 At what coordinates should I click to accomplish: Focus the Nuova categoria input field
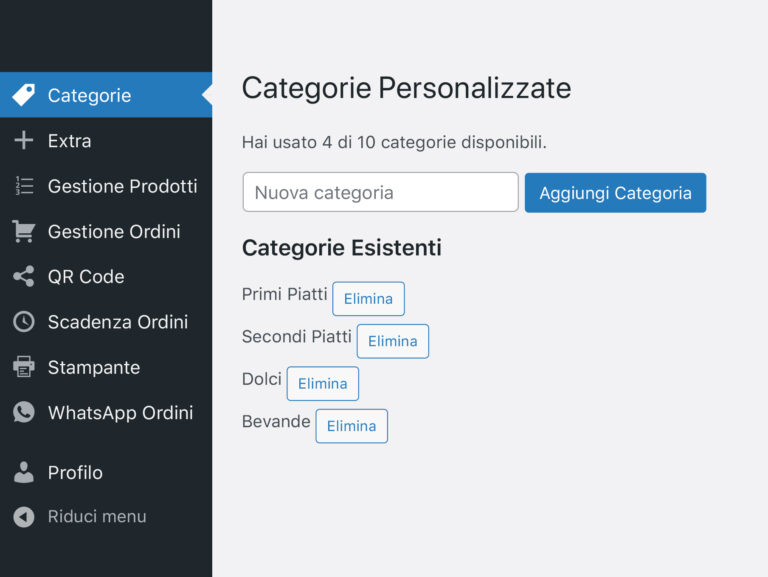tap(381, 192)
